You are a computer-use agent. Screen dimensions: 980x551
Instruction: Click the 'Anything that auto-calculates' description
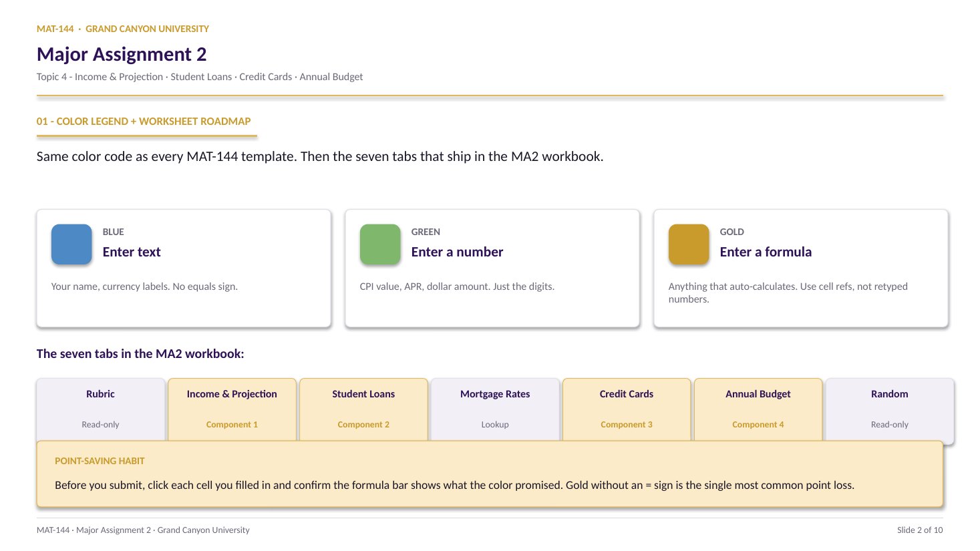(x=788, y=293)
